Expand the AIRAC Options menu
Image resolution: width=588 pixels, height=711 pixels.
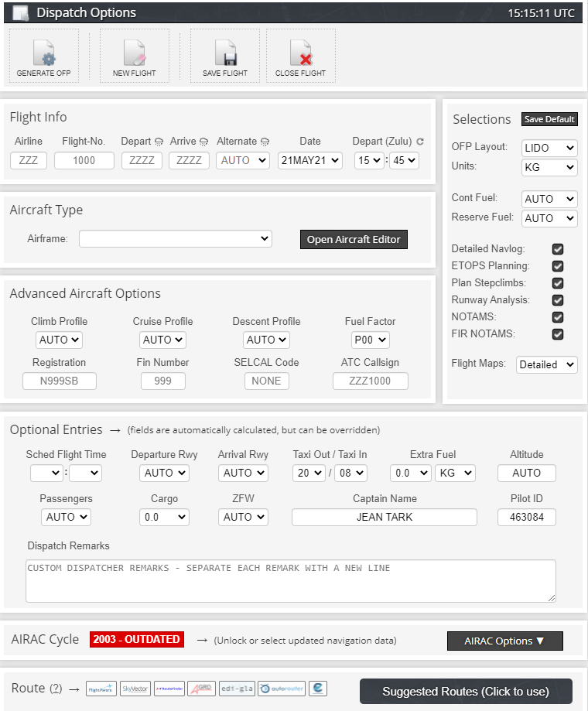click(504, 641)
